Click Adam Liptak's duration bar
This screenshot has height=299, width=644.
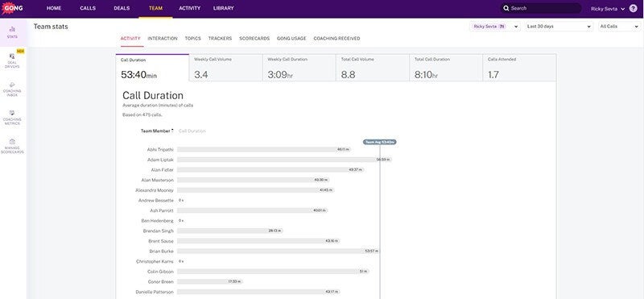click(x=284, y=160)
